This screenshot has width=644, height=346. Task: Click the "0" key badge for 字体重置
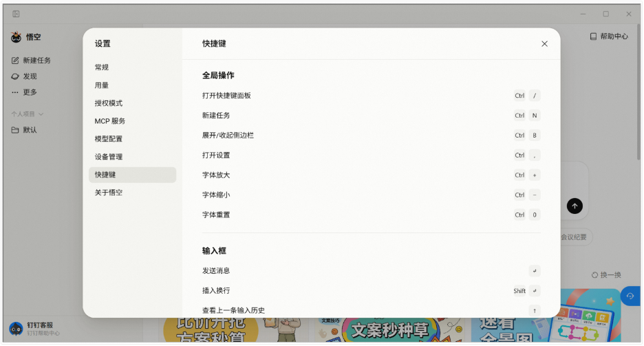(x=535, y=215)
